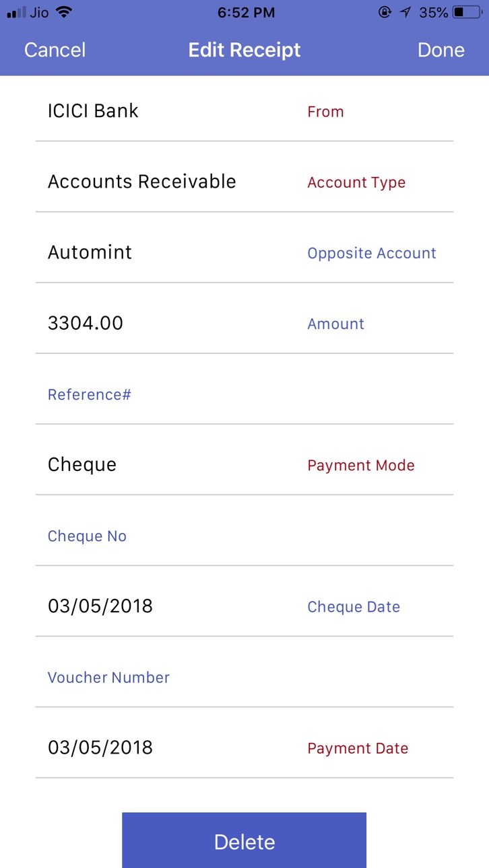Open the Payment Date picker

[244, 748]
